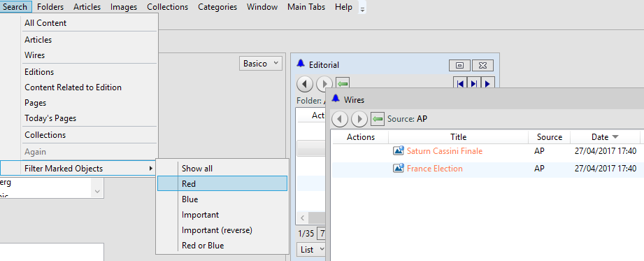The image size is (644, 261).
Task: Open the Window menu
Action: (x=262, y=7)
